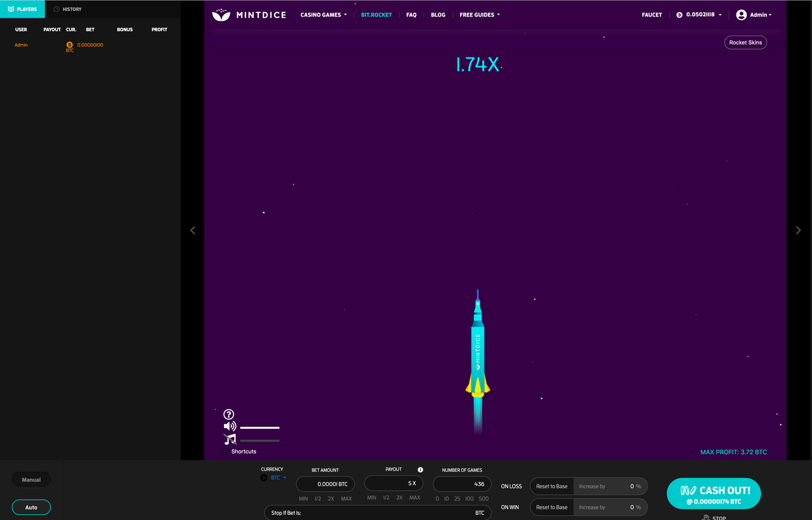Open the balance 0.05021118 dropdown
812x520 pixels.
[x=704, y=15]
